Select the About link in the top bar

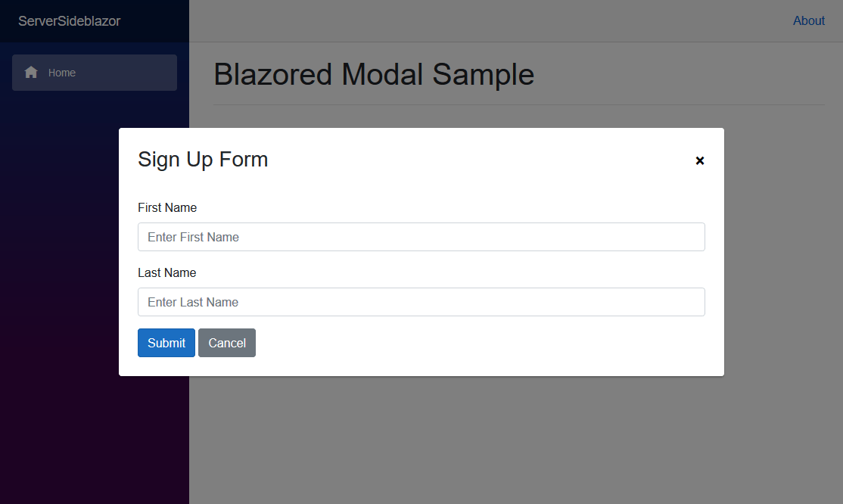click(809, 20)
